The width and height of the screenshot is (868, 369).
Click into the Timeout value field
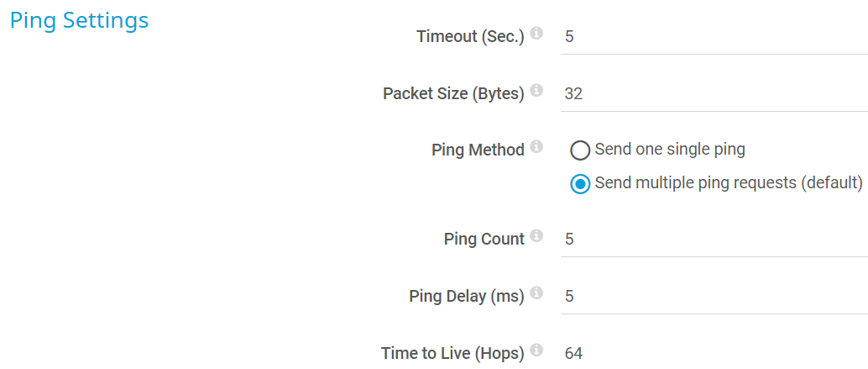(714, 37)
